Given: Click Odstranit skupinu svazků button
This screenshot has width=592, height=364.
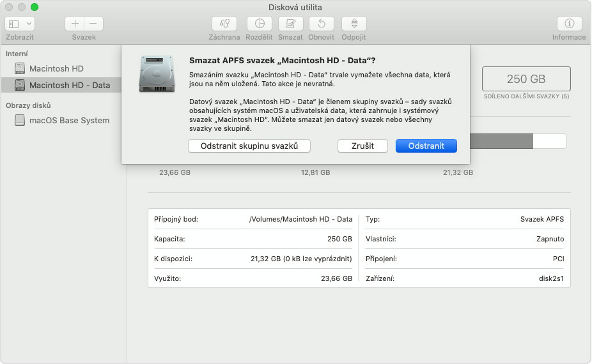Looking at the screenshot, I should (x=249, y=146).
